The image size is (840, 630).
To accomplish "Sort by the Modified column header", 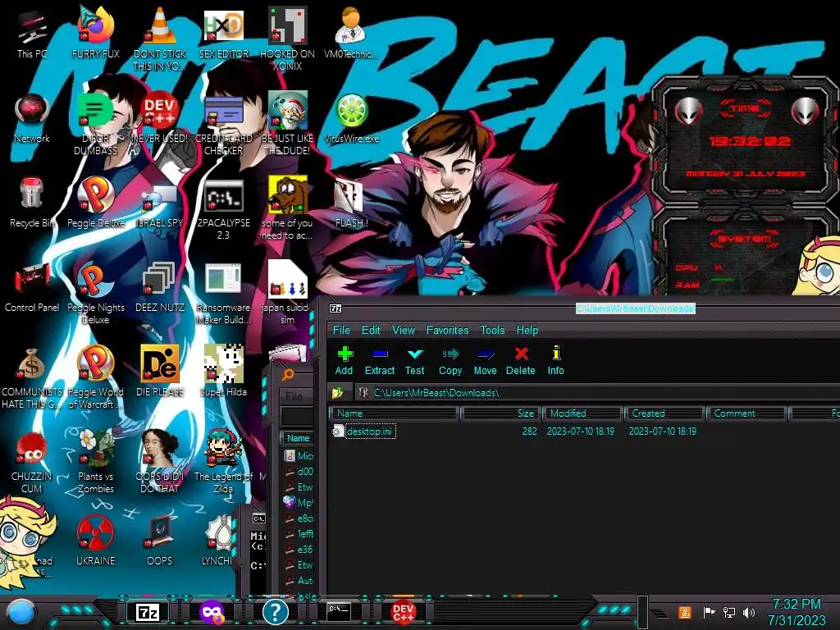I will click(583, 413).
